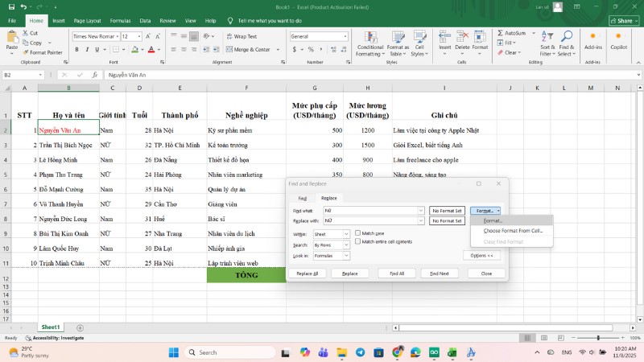The image size is (644, 362).
Task: Add a new sheet with plus icon
Action: [x=80, y=327]
